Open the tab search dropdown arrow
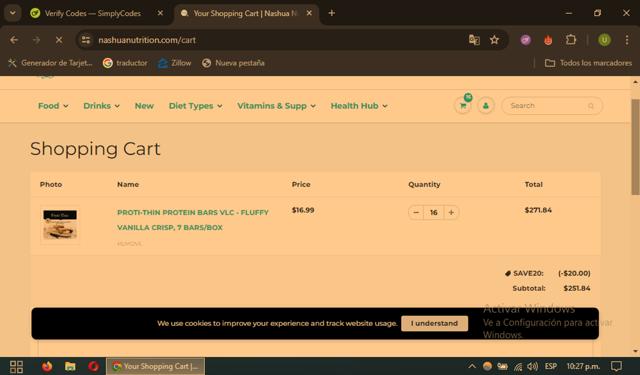The image size is (640, 375). (13, 13)
